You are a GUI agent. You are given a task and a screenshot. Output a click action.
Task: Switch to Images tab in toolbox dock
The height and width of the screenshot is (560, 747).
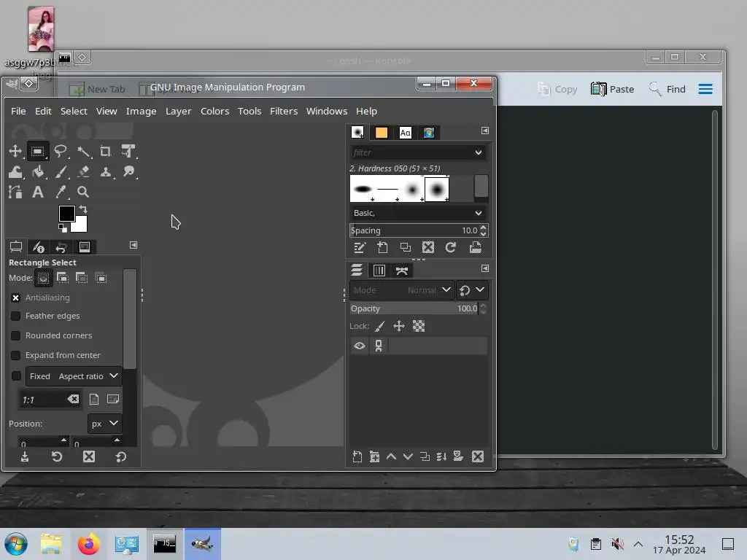[x=85, y=246]
